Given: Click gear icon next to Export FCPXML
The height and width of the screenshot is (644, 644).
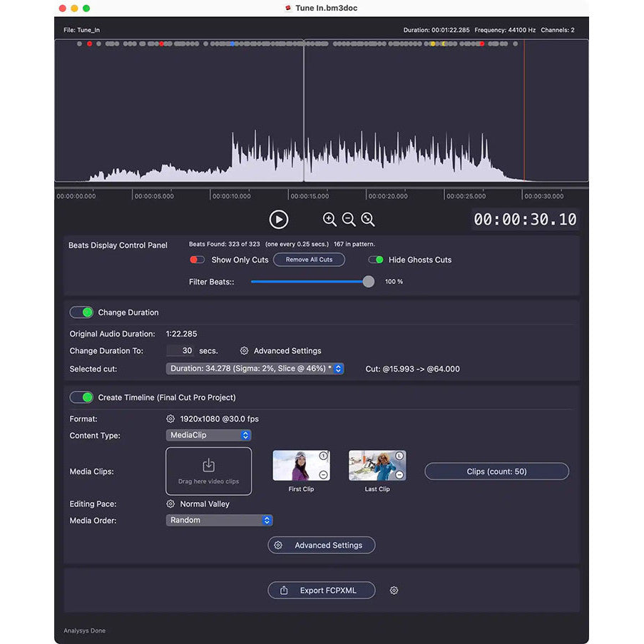Looking at the screenshot, I should [394, 591].
